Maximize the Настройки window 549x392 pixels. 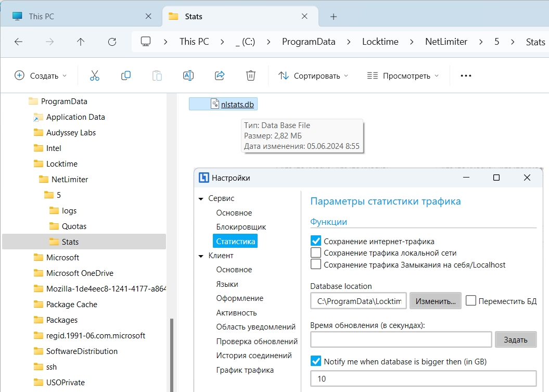[496, 178]
